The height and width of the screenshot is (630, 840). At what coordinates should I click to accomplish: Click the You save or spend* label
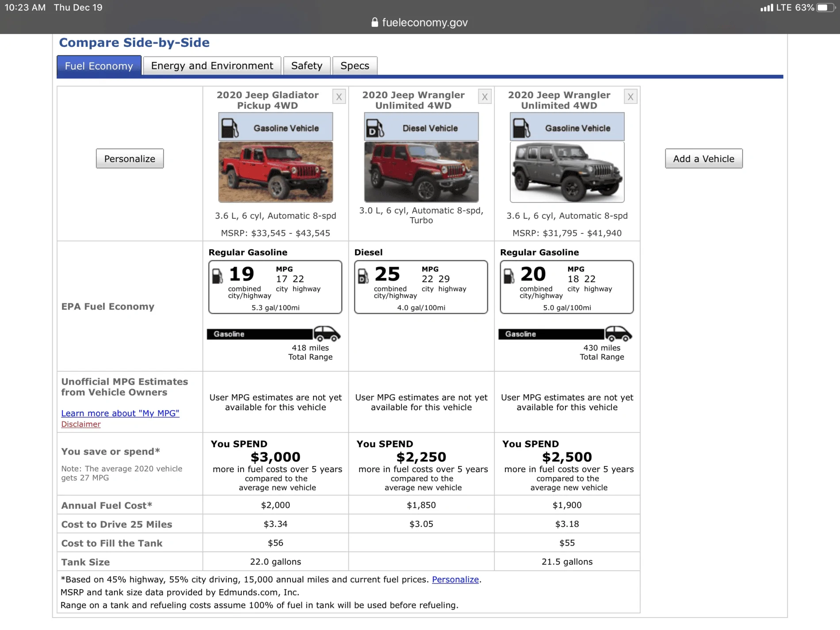(x=111, y=452)
